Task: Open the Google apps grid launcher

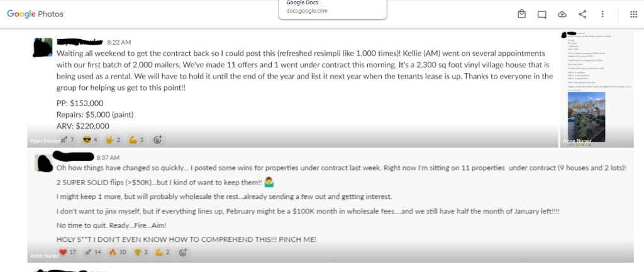Action: coord(633,14)
